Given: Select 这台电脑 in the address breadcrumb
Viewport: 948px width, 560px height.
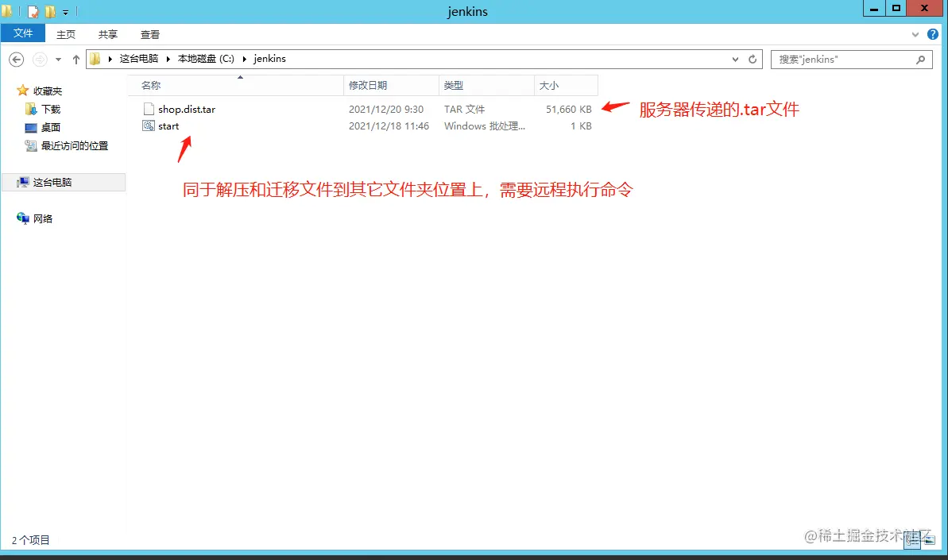Looking at the screenshot, I should [138, 59].
